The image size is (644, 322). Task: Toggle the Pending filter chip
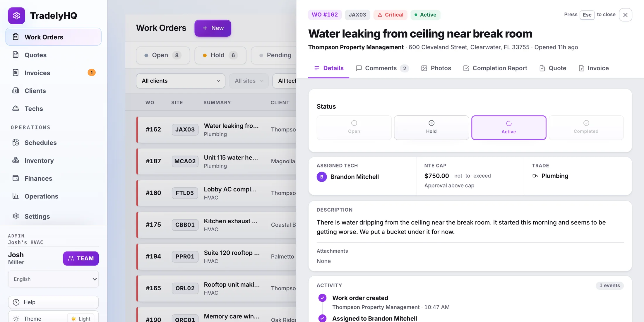pyautogui.click(x=274, y=55)
